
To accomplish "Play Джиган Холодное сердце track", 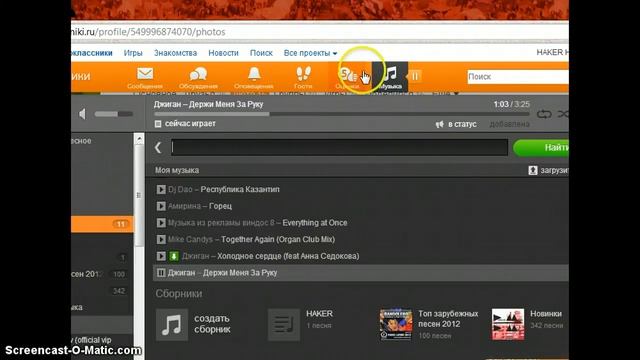I will (x=161, y=256).
